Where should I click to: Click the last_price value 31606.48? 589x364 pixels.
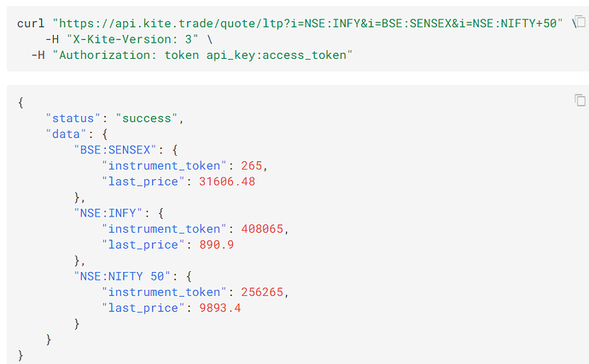(227, 182)
